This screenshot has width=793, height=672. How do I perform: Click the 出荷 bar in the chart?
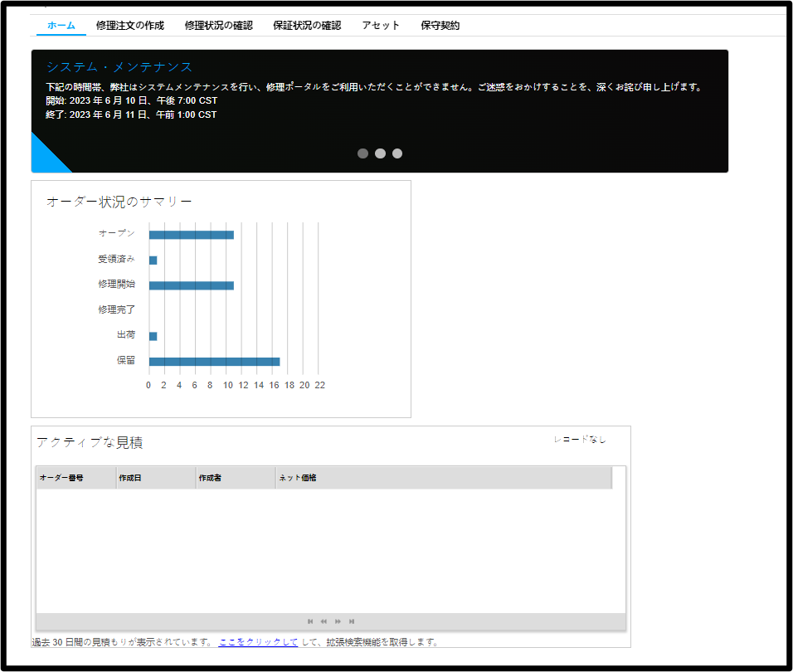click(153, 336)
